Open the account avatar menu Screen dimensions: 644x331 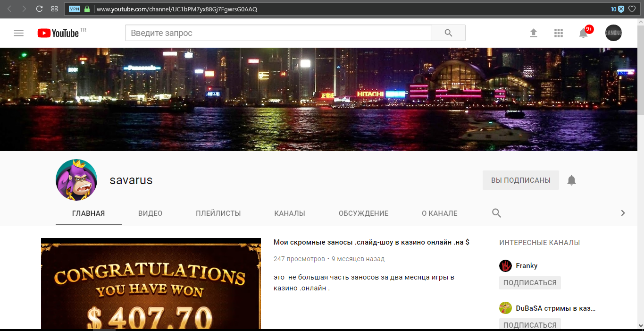[613, 33]
